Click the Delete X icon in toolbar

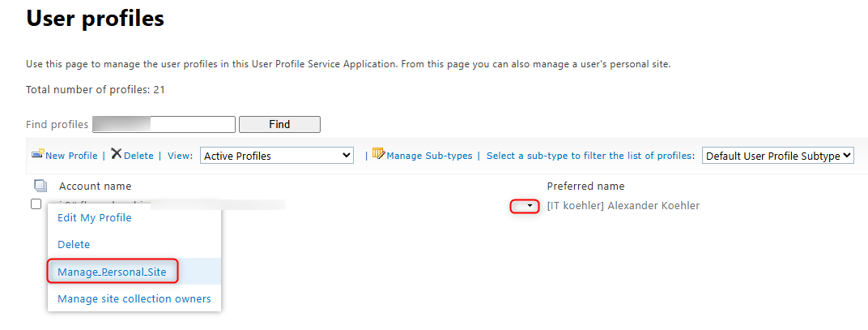117,154
